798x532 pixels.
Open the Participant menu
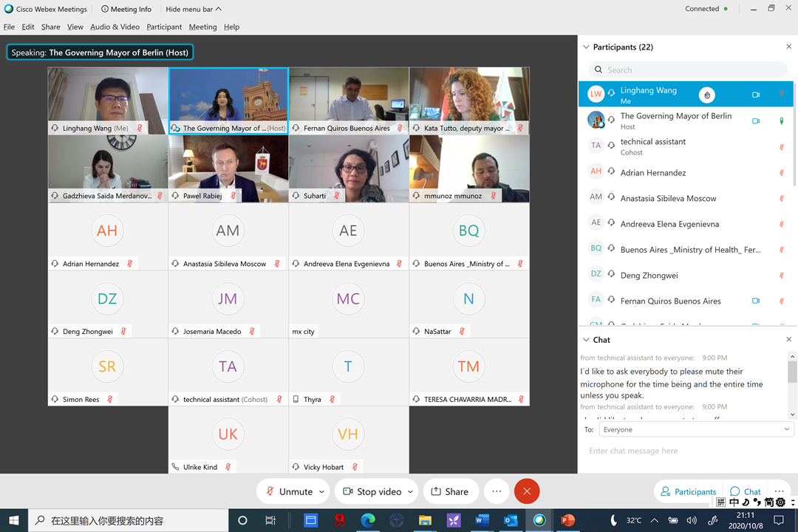tap(164, 27)
